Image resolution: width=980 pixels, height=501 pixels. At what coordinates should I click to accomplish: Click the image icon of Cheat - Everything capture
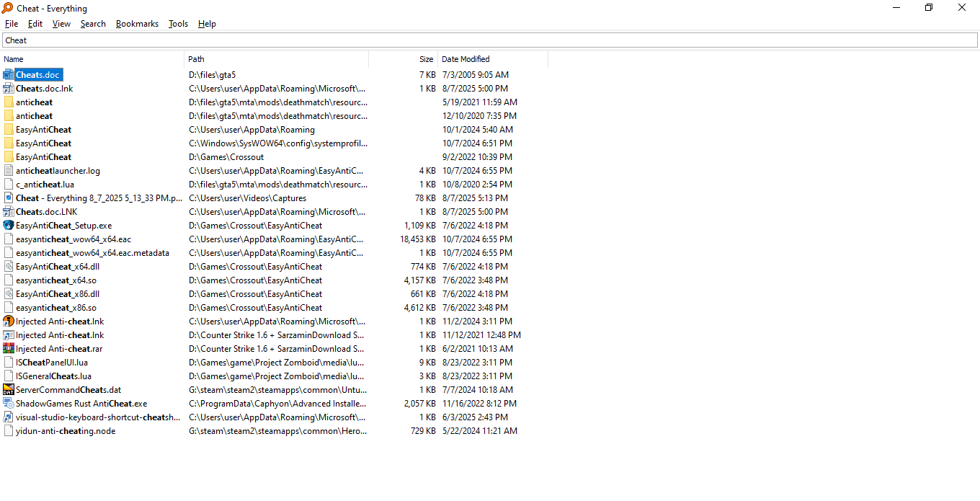click(9, 198)
